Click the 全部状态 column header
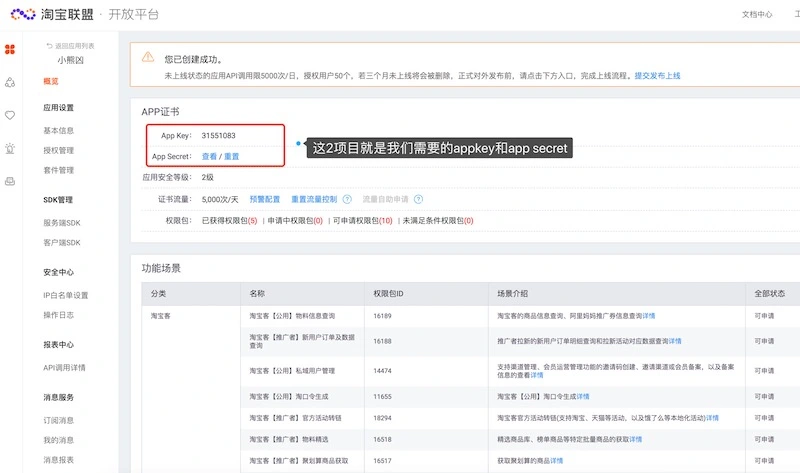The height and width of the screenshot is (473, 800). click(770, 293)
